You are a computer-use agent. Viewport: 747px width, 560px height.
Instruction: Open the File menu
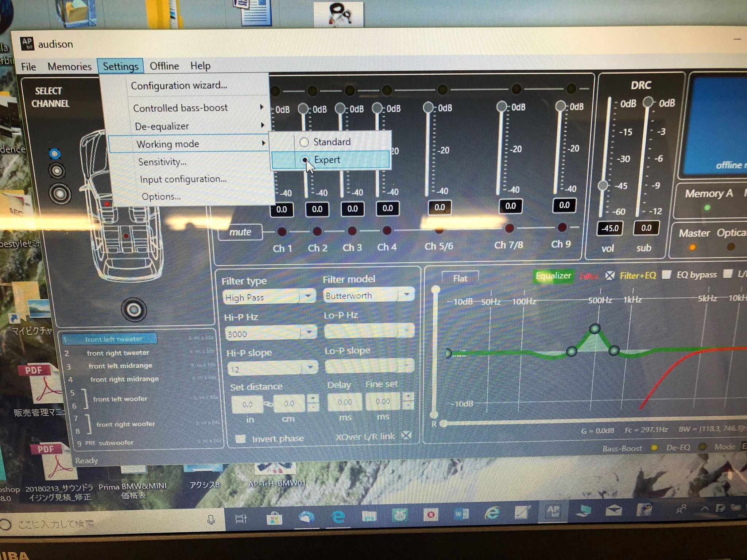point(28,67)
